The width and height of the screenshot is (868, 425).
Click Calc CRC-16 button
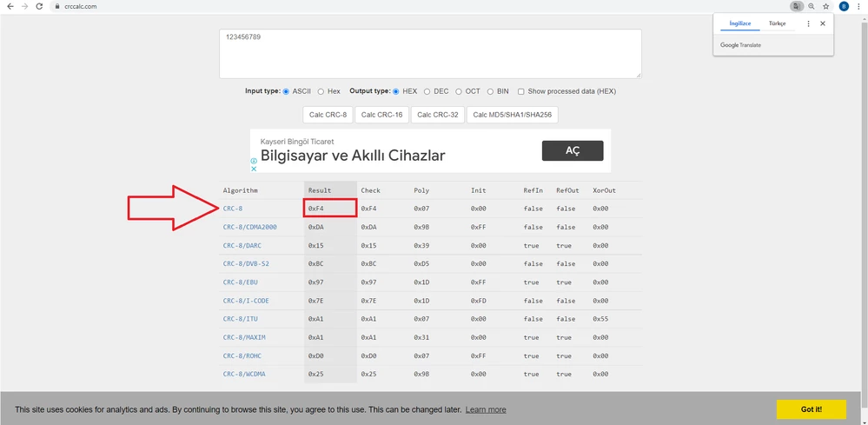pyautogui.click(x=382, y=115)
